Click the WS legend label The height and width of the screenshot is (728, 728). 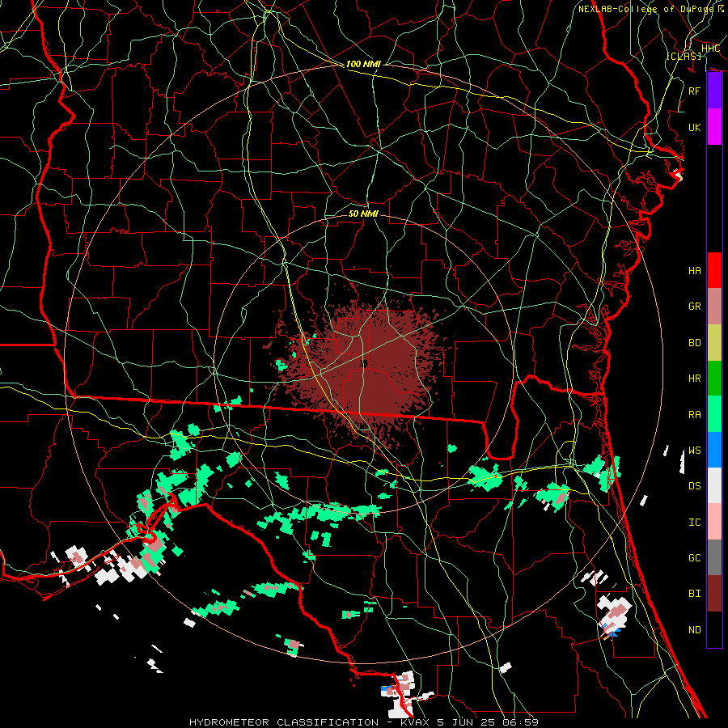[x=695, y=451]
